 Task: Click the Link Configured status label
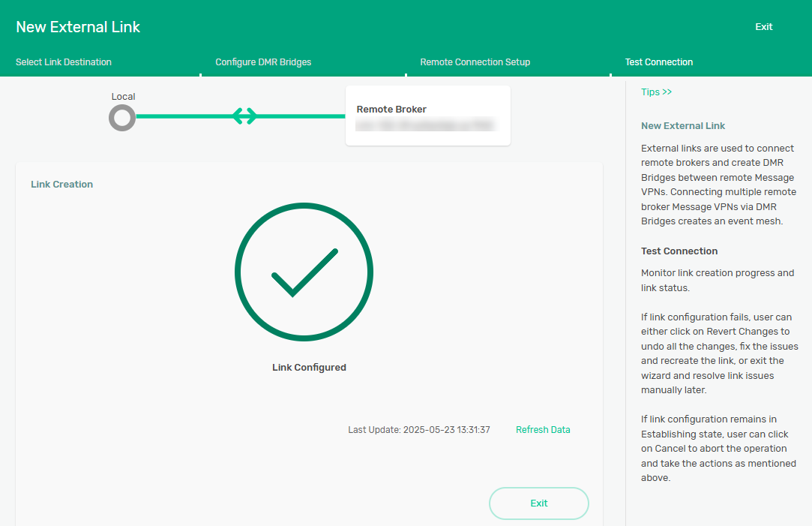pyautogui.click(x=309, y=368)
